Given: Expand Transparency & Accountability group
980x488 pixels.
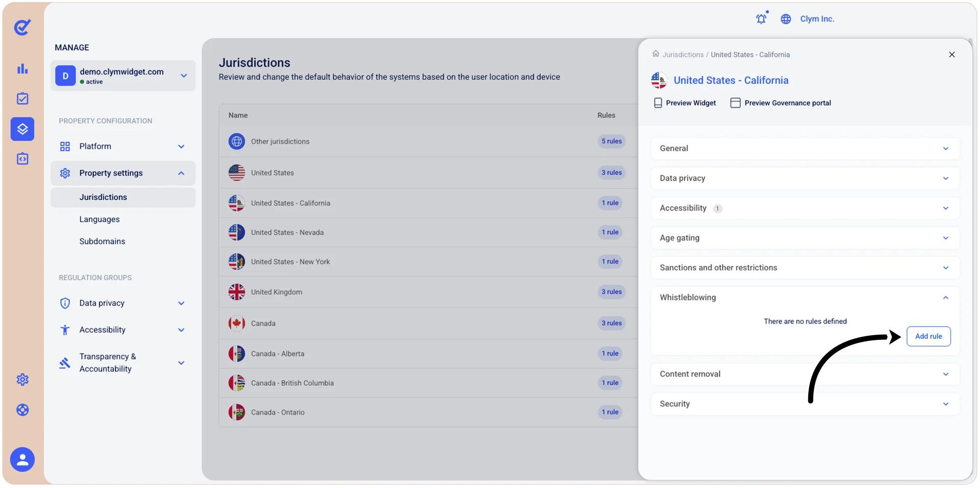Looking at the screenshot, I should click(x=123, y=363).
